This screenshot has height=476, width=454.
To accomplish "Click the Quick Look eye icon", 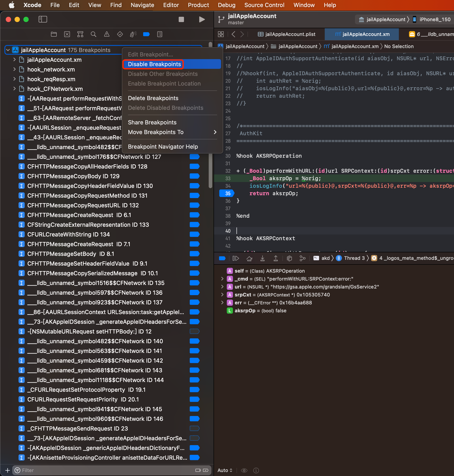I will [244, 470].
